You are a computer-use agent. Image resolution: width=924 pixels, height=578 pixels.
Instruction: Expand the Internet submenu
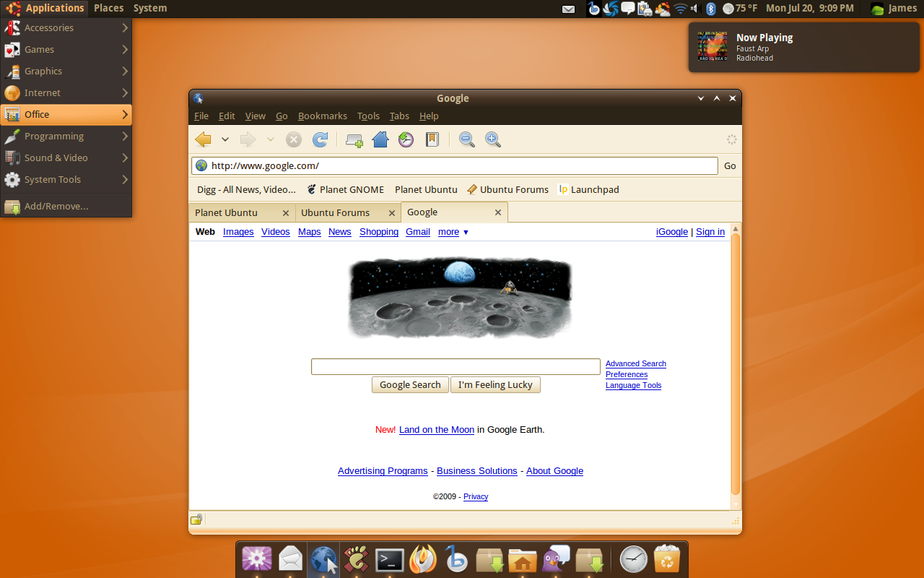(66, 92)
